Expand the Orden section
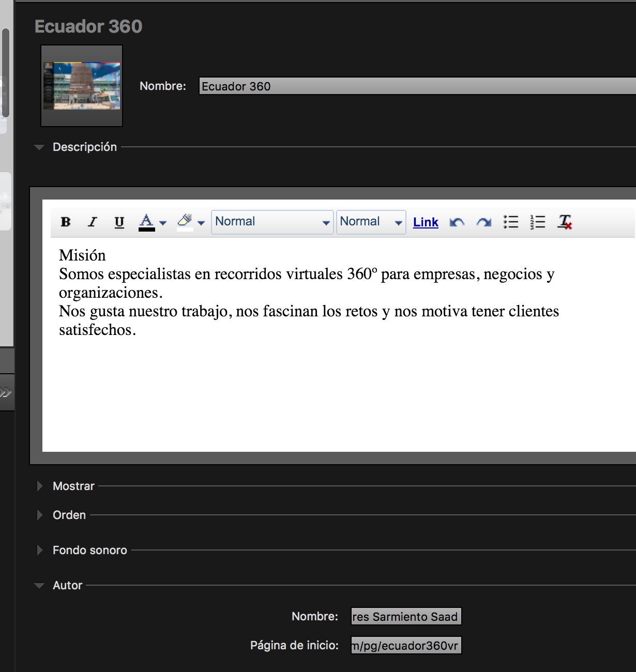636x672 pixels. [40, 515]
